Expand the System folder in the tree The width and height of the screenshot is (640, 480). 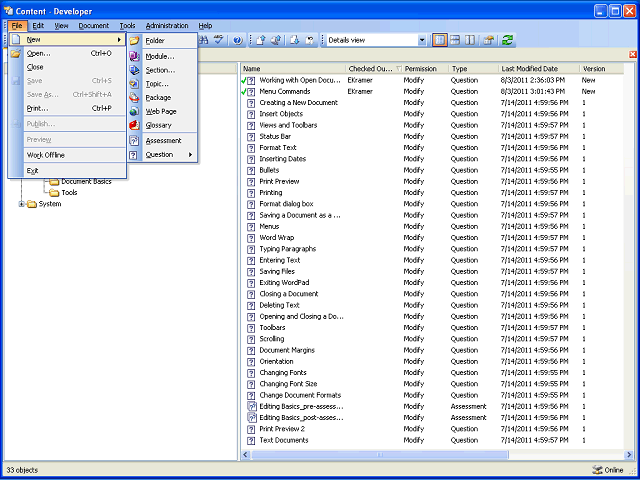pos(21,204)
